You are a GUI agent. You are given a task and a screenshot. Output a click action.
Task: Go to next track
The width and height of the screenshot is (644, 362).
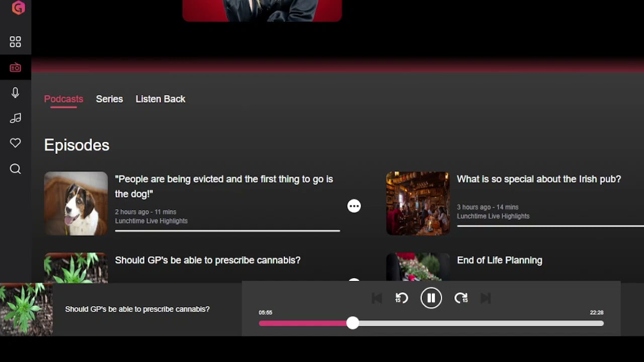point(486,298)
